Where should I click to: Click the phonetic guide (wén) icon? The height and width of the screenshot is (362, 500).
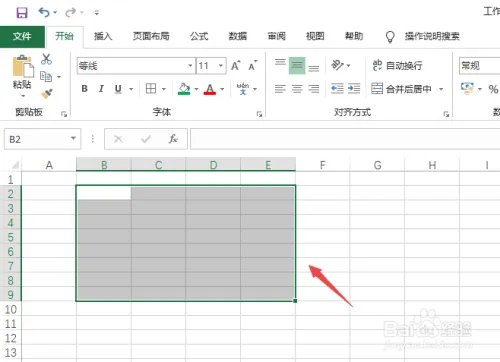pos(243,89)
